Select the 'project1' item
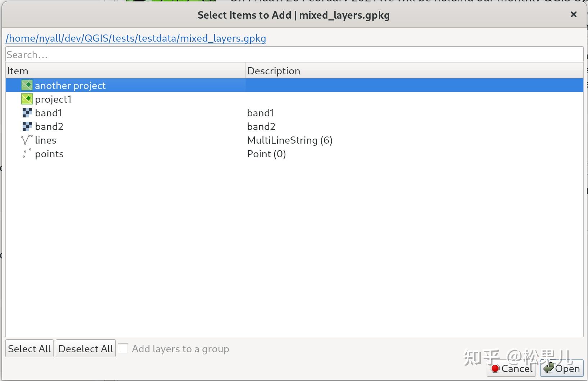Image resolution: width=588 pixels, height=381 pixels. point(53,99)
